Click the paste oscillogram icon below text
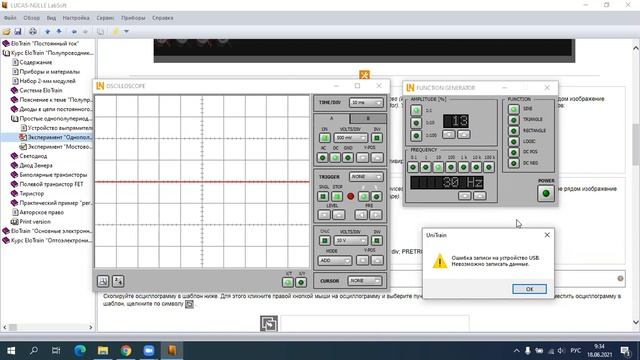640x360 pixels. (x=269, y=324)
